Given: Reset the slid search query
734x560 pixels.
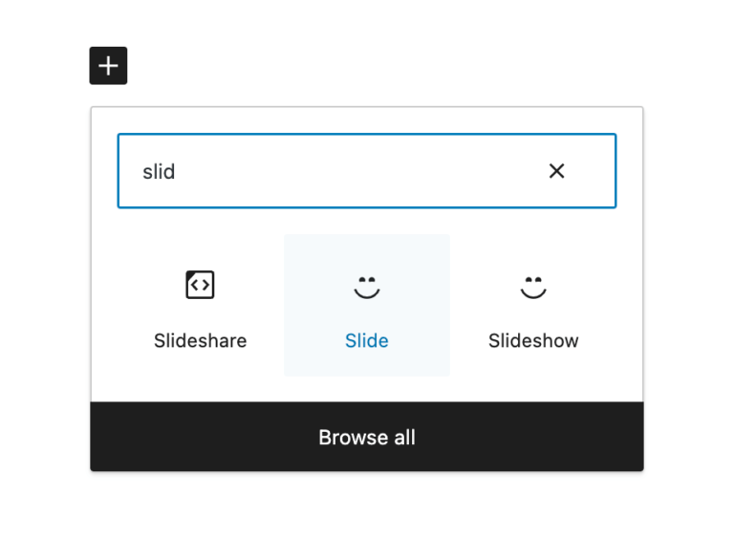Looking at the screenshot, I should [x=556, y=171].
